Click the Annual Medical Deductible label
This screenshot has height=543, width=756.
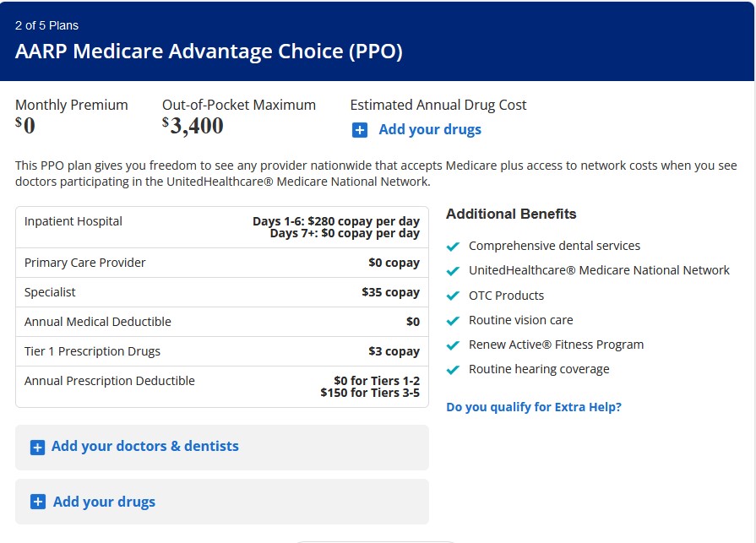(x=97, y=322)
